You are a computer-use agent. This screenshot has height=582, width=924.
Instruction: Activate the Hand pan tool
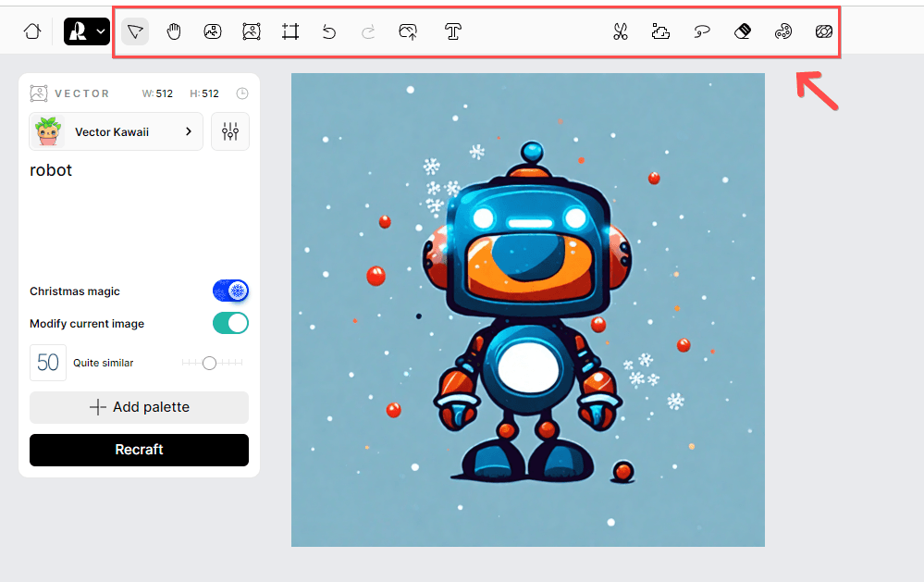[x=174, y=31]
